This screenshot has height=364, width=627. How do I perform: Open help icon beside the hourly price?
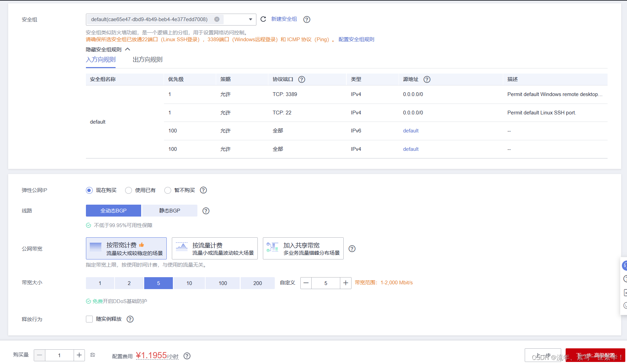click(187, 356)
